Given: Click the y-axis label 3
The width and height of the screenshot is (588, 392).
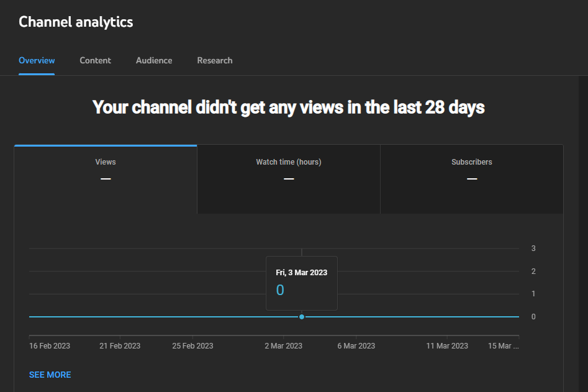Looking at the screenshot, I should pyautogui.click(x=533, y=248).
